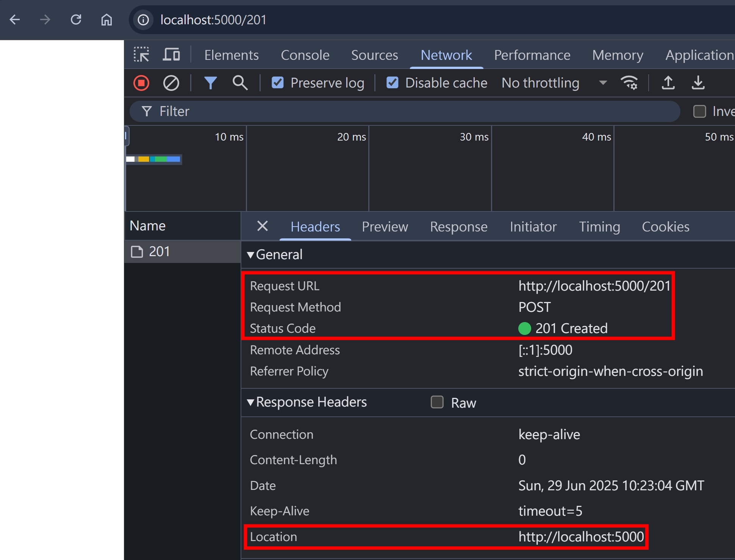Export HAR file with download icon
Image resolution: width=735 pixels, height=560 pixels.
tap(698, 83)
